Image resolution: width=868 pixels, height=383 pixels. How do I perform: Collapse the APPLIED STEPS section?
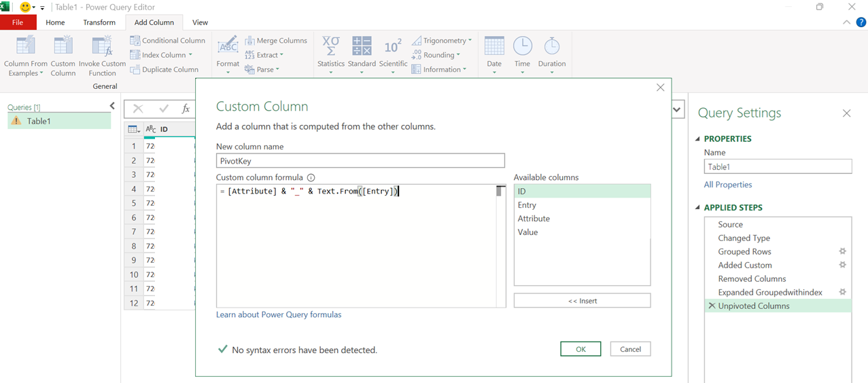point(697,207)
